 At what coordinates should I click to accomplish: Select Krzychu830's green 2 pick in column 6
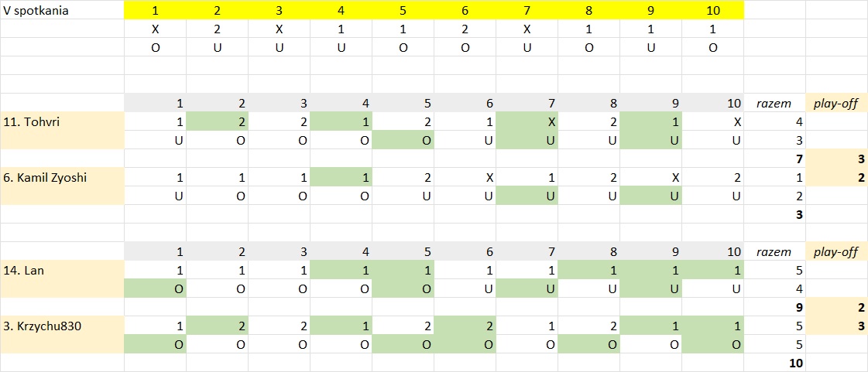coord(465,326)
